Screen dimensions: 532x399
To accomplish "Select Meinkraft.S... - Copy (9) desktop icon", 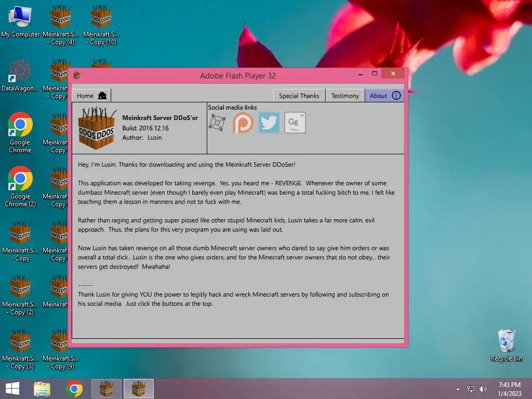I will [60, 349].
